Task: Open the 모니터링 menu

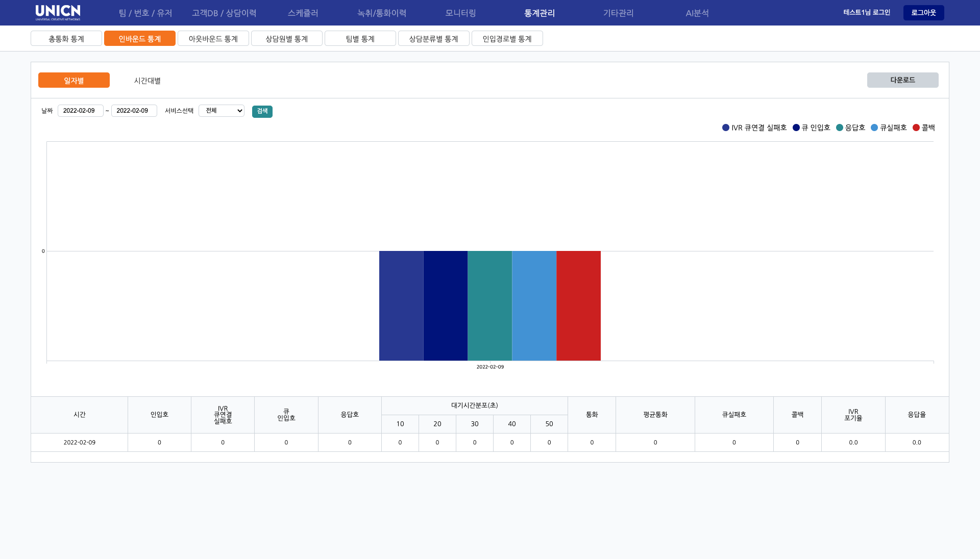Action: click(x=460, y=13)
